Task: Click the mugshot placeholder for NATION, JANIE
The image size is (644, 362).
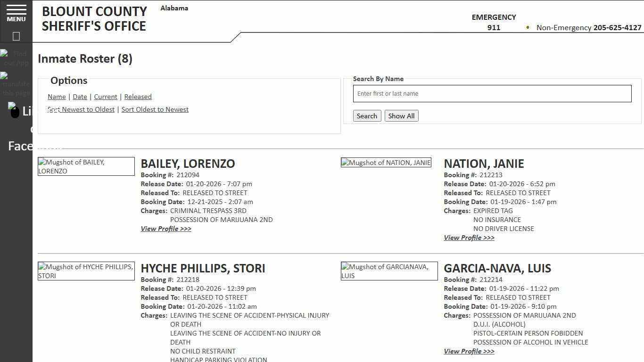Action: [386, 162]
